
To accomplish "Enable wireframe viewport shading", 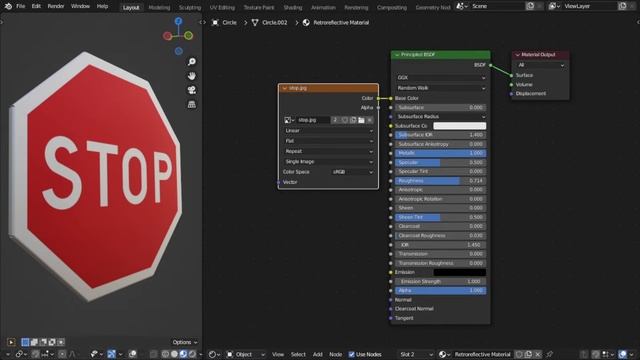I will coord(165,354).
